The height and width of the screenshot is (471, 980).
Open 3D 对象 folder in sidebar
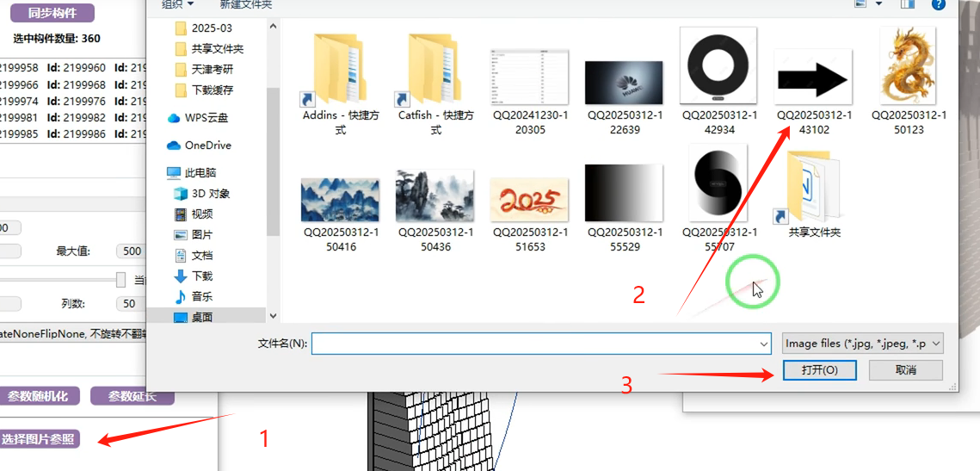point(210,194)
